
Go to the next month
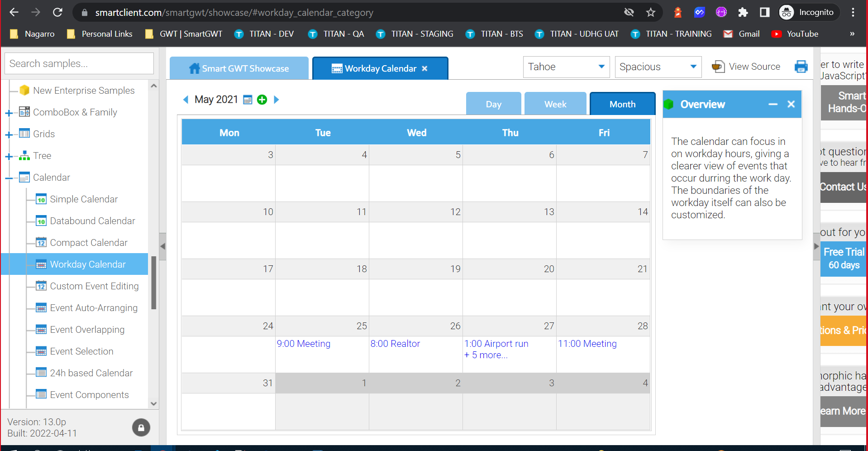pyautogui.click(x=277, y=100)
